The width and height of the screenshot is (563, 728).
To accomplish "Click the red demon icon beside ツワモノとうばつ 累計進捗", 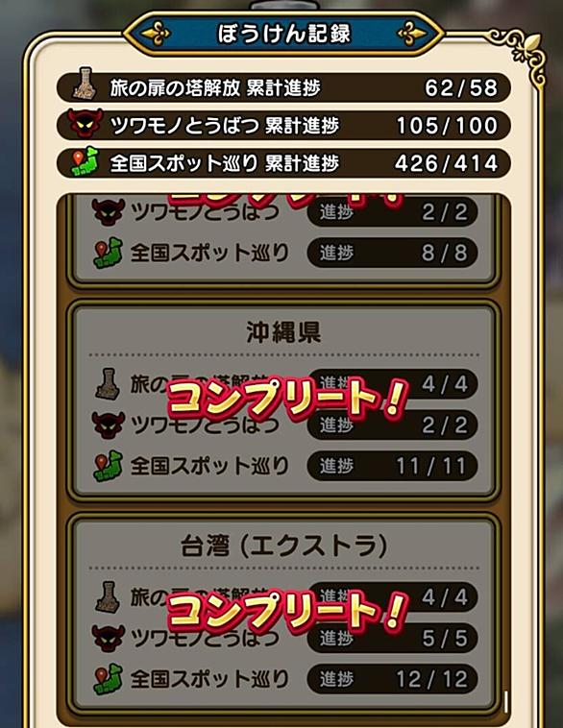I will coord(85,124).
